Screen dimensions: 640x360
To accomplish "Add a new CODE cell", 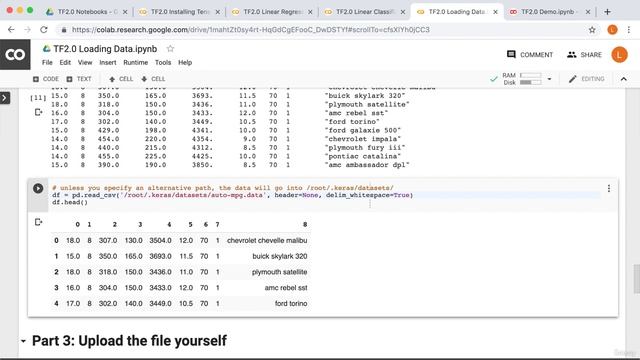I will tap(46, 79).
